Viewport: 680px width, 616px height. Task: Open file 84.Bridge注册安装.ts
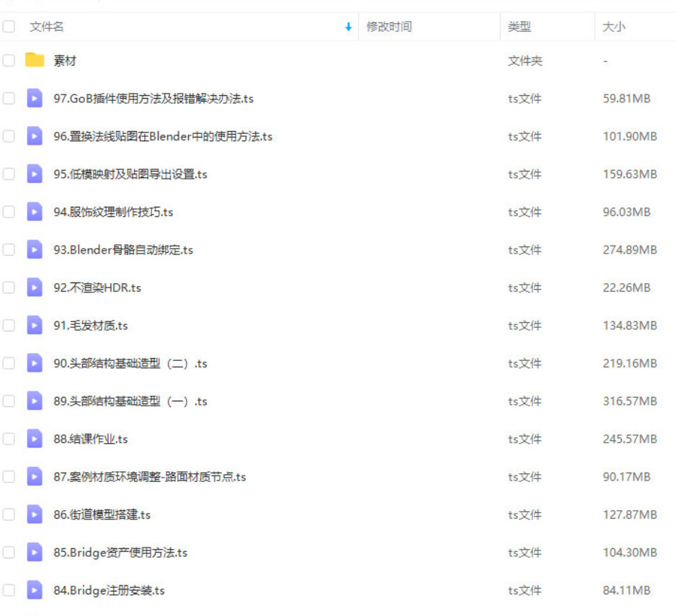109,590
